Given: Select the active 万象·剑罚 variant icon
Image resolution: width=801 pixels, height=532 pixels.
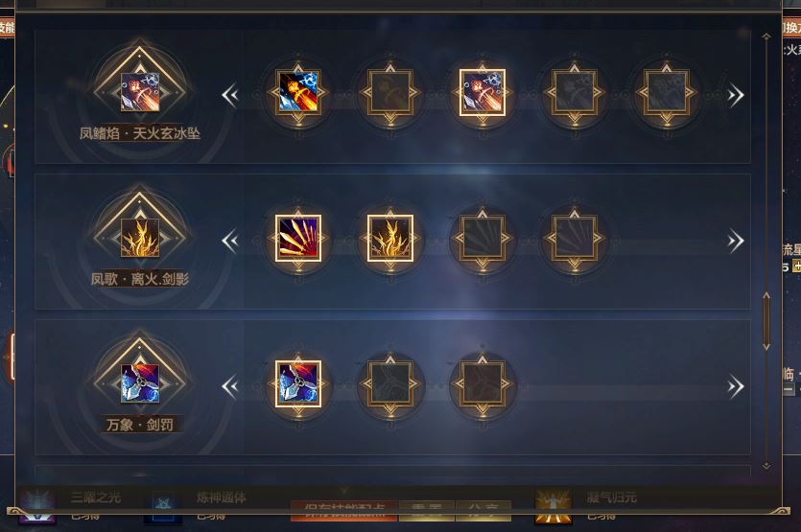Looking at the screenshot, I should coord(298,384).
